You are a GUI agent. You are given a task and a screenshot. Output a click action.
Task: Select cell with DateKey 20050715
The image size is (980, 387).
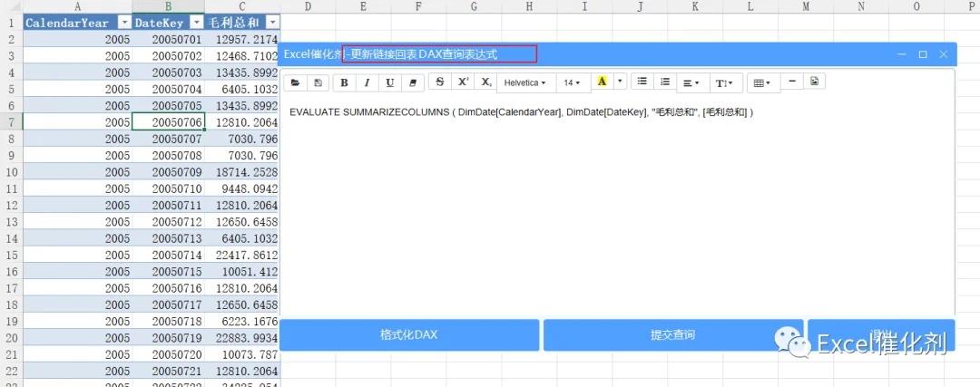click(169, 272)
